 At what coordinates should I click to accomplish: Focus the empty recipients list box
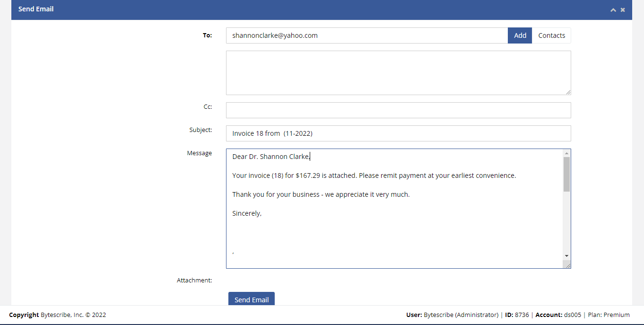tap(398, 73)
